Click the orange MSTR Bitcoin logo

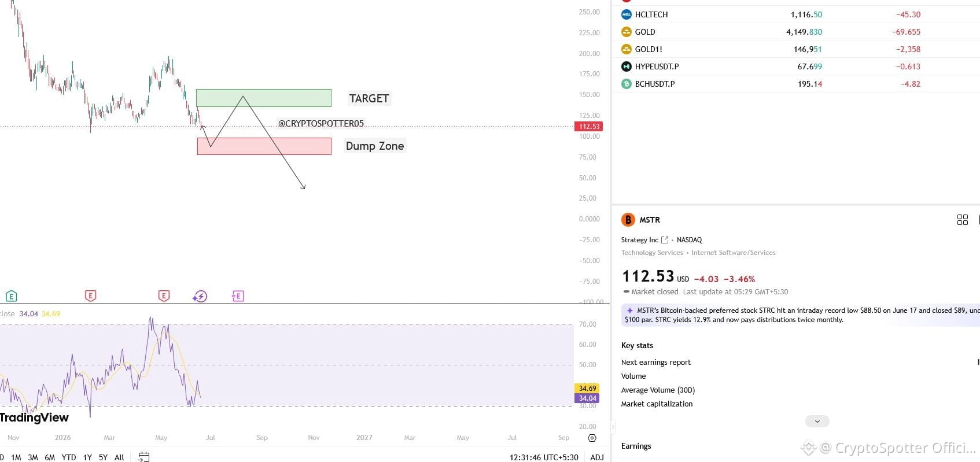pos(628,220)
